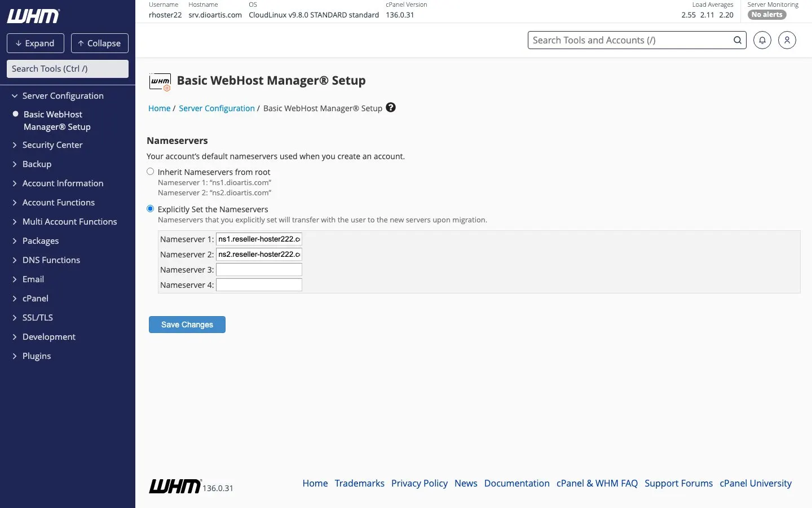Click the WHM setup icon beside the page title
Image resolution: width=812 pixels, height=508 pixels.
(160, 82)
